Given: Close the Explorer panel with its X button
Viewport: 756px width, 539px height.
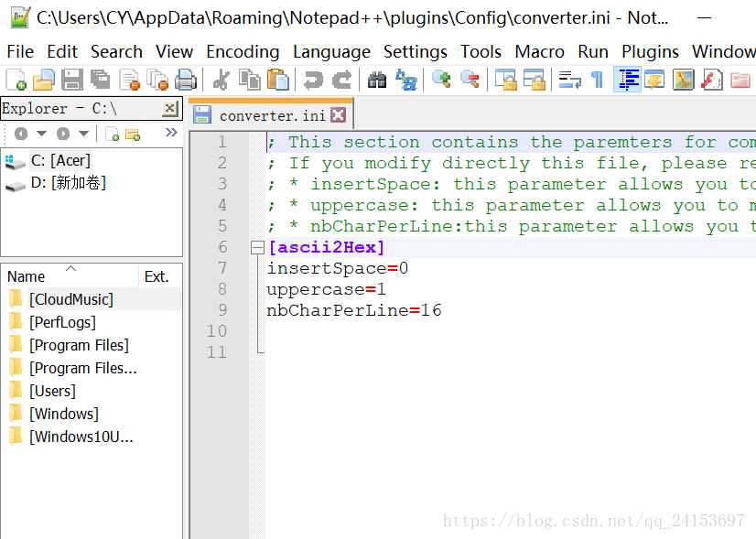Looking at the screenshot, I should click(x=169, y=109).
